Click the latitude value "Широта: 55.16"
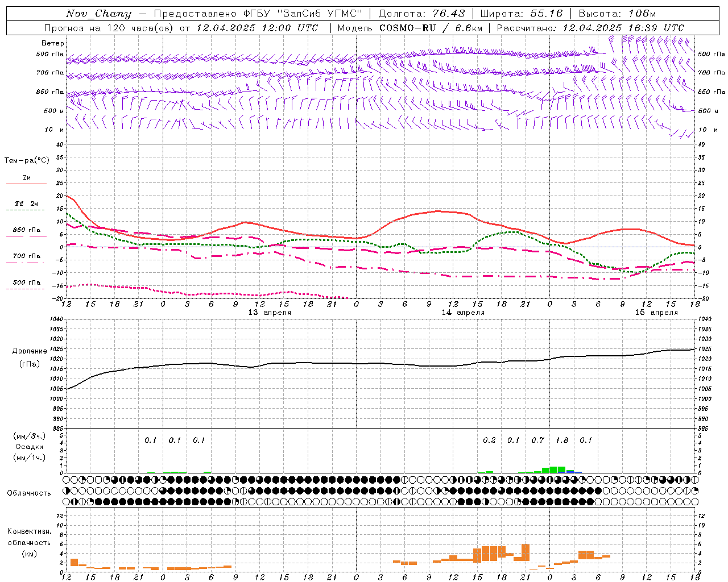Image resolution: width=728 pixels, height=582 pixels. coord(522,14)
